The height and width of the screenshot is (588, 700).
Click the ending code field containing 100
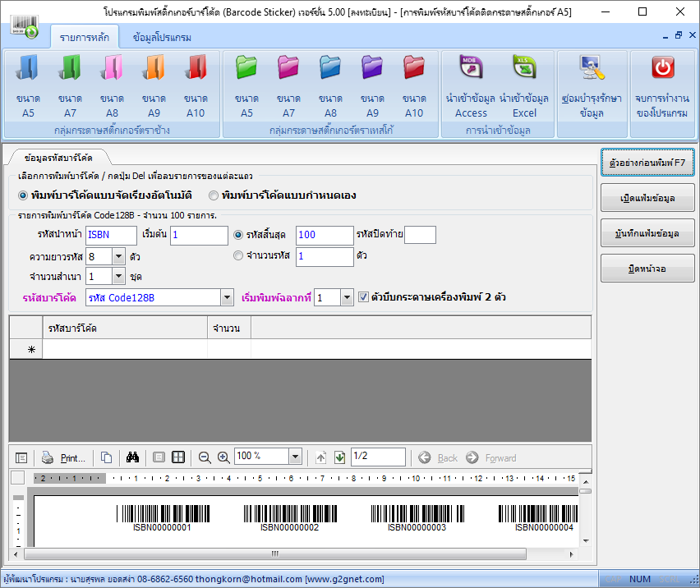(325, 235)
